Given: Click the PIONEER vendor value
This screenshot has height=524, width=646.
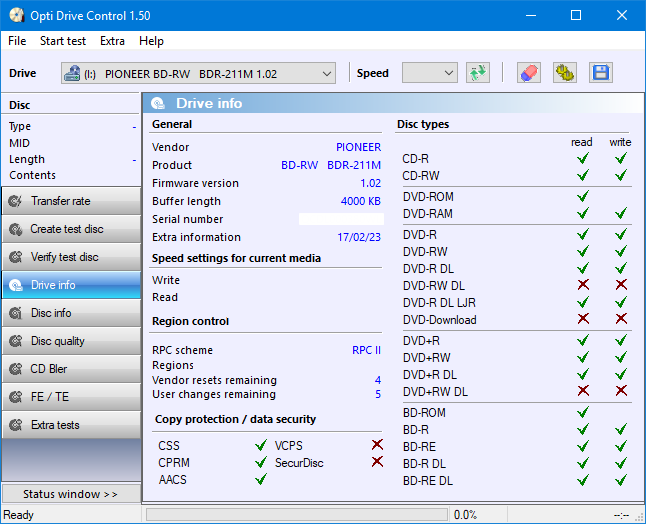Looking at the screenshot, I should 358,147.
